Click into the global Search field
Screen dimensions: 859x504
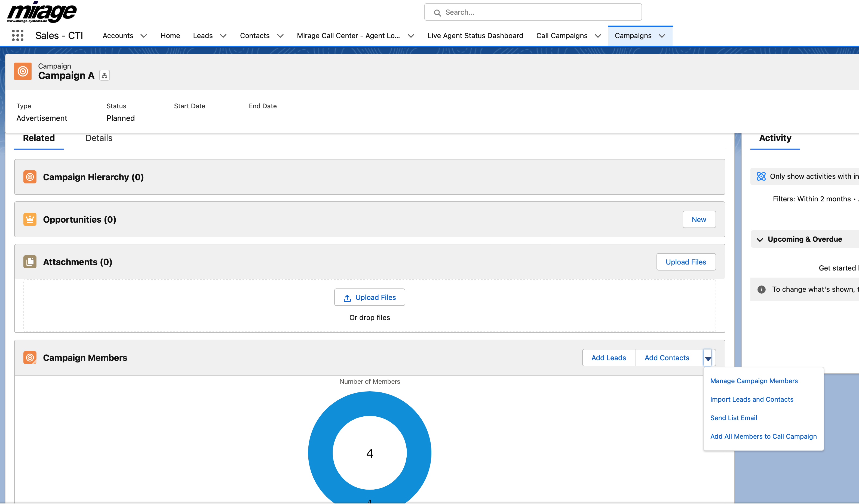click(533, 12)
